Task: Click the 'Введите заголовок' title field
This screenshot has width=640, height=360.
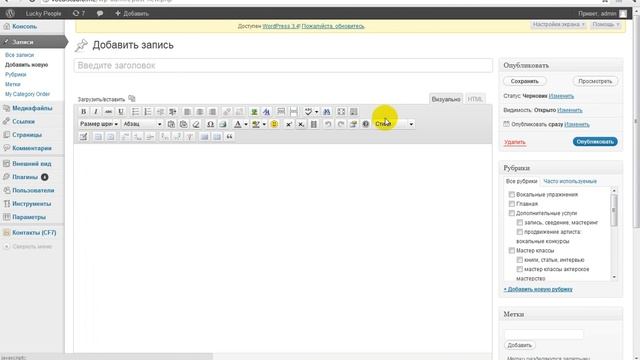Action: pyautogui.click(x=283, y=66)
